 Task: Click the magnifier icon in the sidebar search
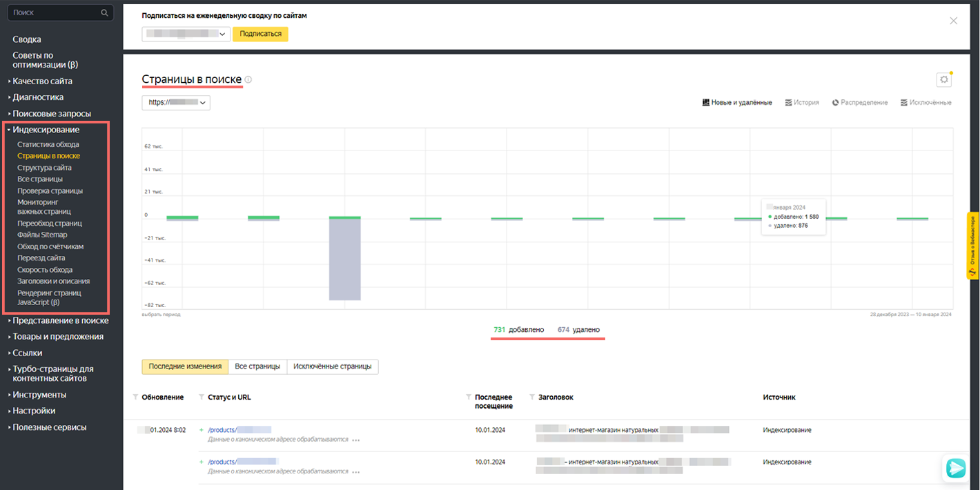click(x=104, y=12)
